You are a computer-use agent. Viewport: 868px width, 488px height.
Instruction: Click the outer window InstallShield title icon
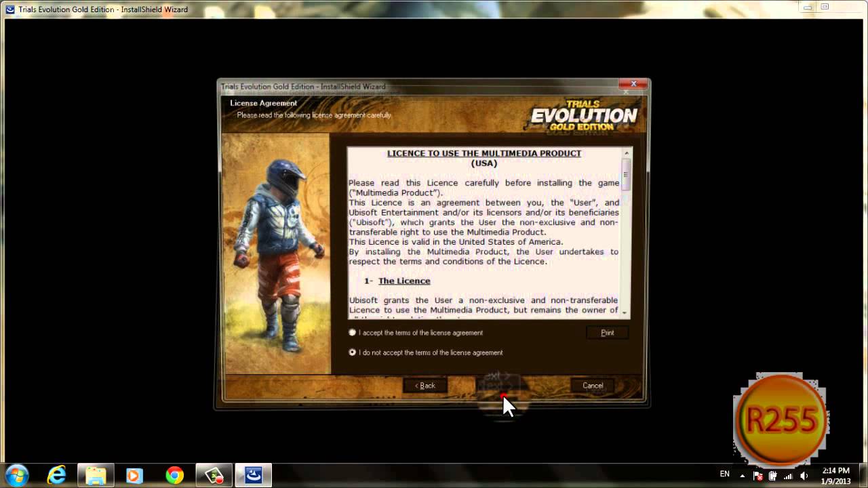tap(10, 9)
